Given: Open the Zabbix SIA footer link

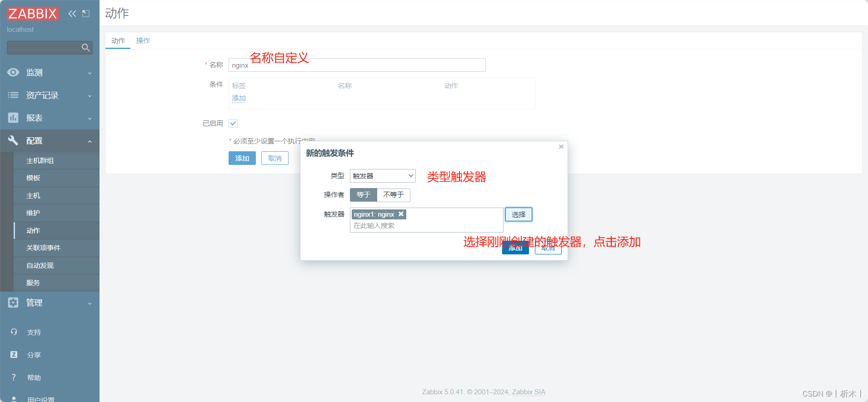Looking at the screenshot, I should click(x=529, y=392).
